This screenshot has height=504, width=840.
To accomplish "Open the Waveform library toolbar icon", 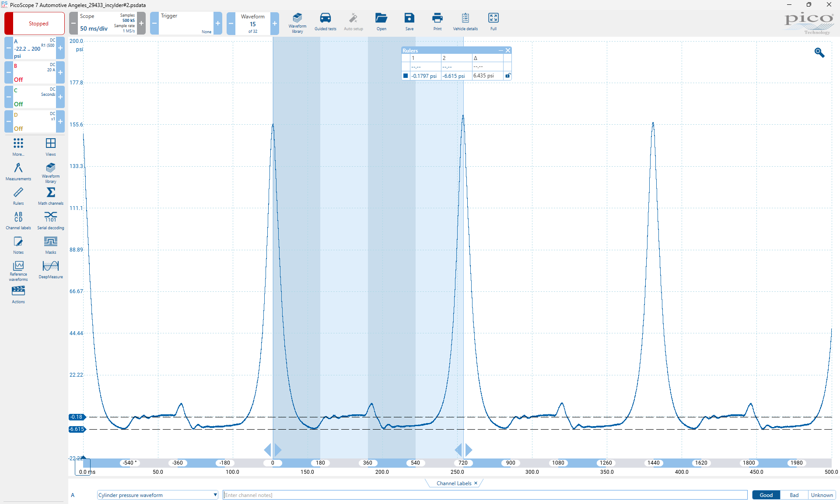I will click(x=297, y=22).
